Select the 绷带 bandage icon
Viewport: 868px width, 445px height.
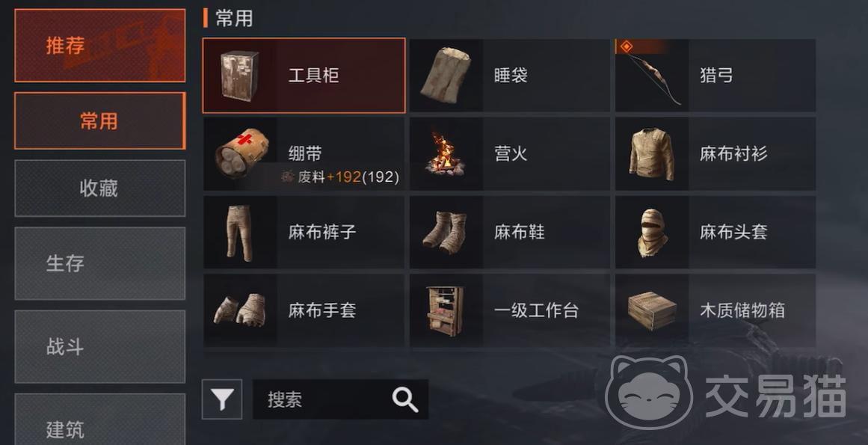click(242, 153)
